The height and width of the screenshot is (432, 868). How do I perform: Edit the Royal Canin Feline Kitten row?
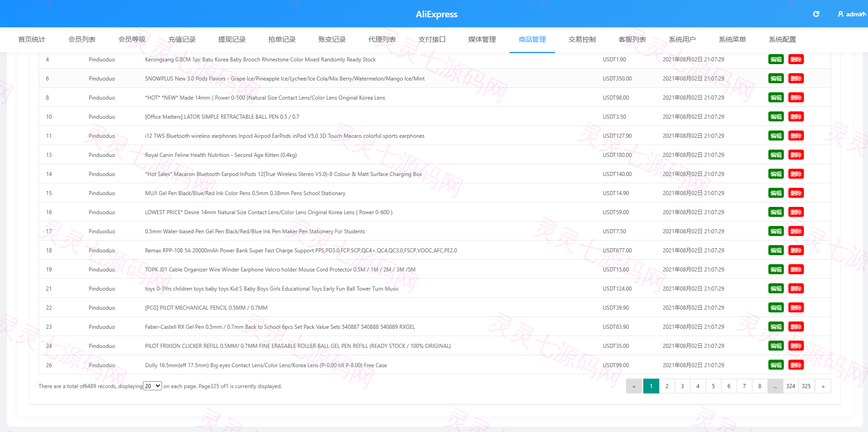776,155
